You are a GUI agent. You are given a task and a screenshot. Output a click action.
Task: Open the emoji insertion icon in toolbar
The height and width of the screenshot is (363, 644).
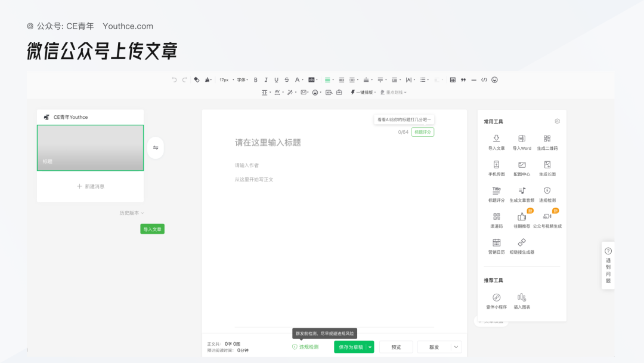(x=493, y=79)
